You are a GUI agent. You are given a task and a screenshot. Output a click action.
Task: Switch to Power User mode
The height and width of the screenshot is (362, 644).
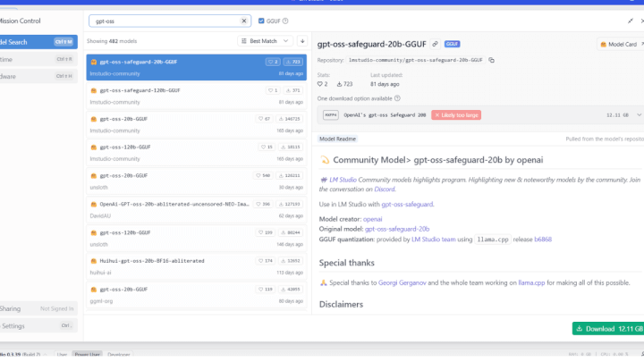(87, 354)
